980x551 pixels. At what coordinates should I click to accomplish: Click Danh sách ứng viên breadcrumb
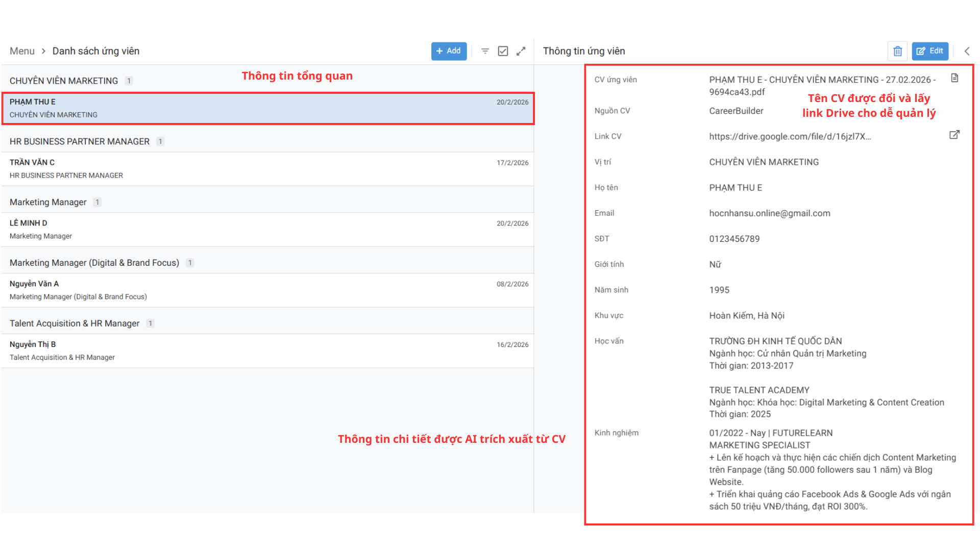(x=95, y=51)
